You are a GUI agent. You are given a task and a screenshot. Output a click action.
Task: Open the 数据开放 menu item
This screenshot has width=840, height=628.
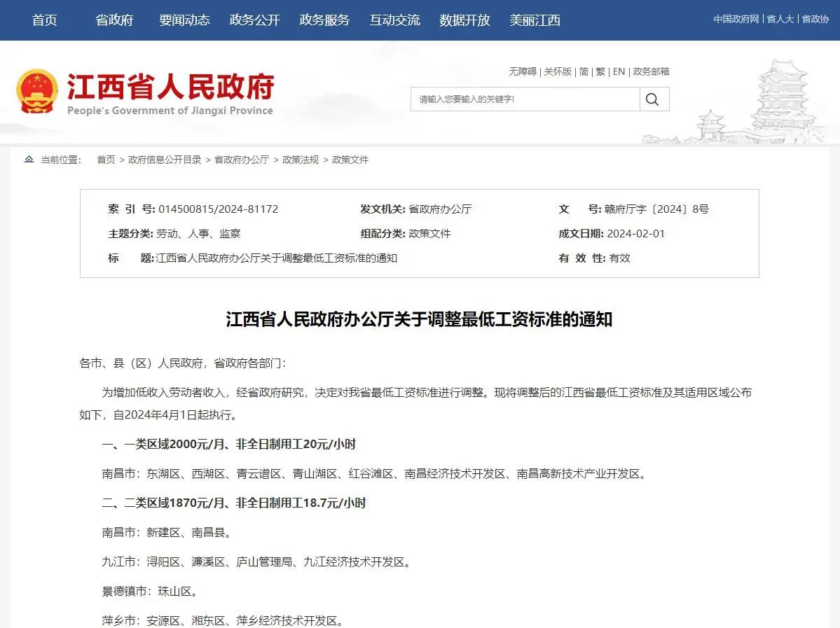coord(464,20)
